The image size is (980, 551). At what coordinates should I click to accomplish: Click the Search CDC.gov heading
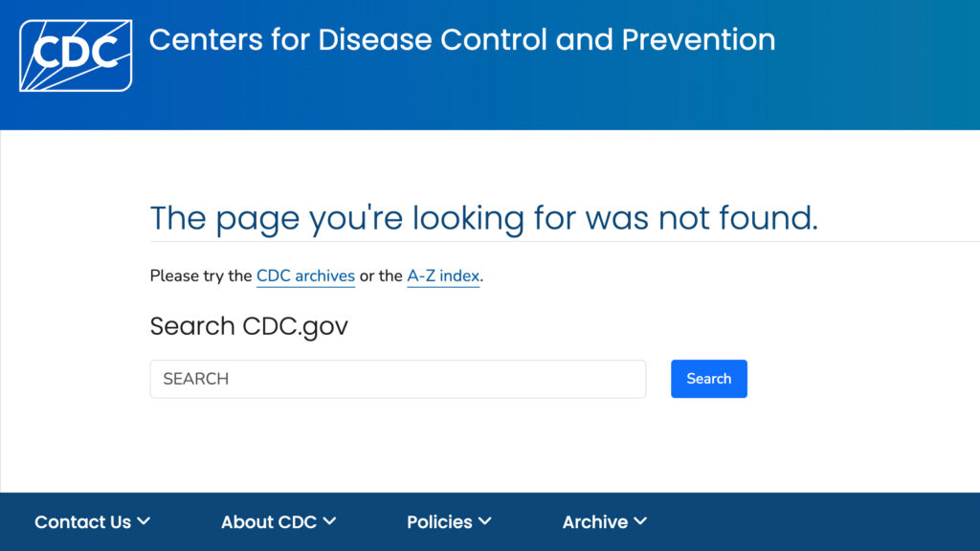249,326
